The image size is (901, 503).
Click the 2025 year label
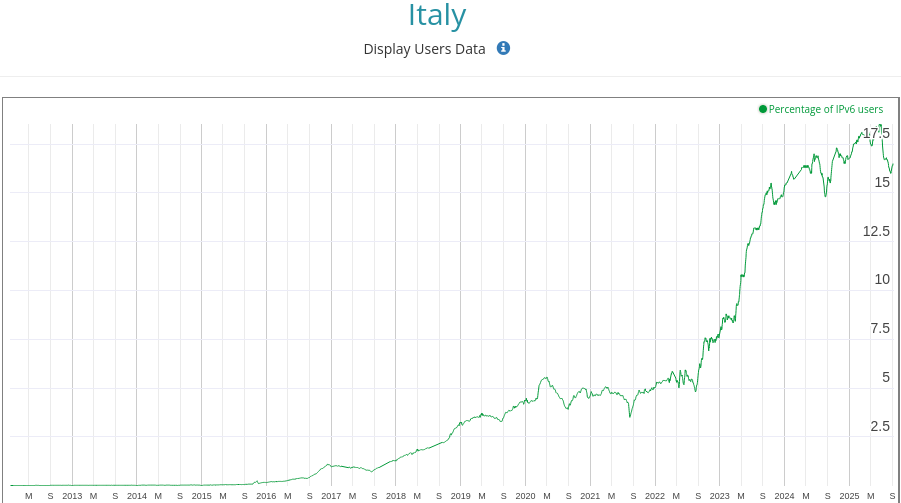(x=849, y=495)
